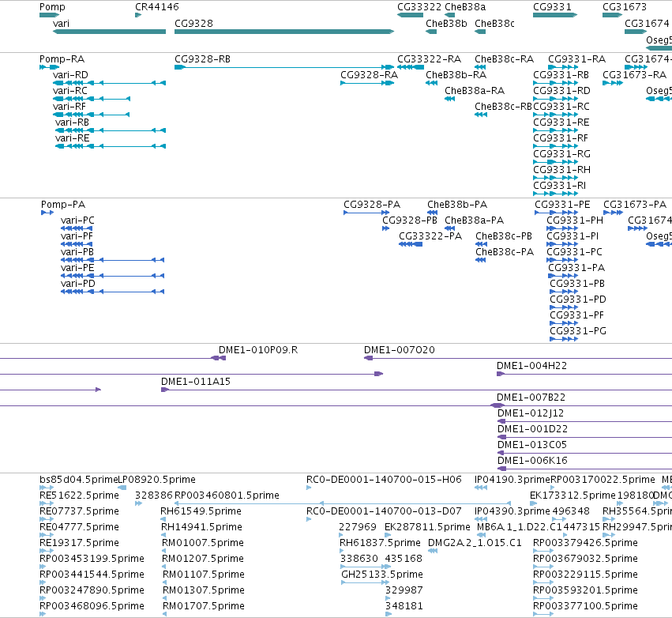This screenshot has height=618, width=672.
Task: Select the CheB38a gene label
Action: 465,7
